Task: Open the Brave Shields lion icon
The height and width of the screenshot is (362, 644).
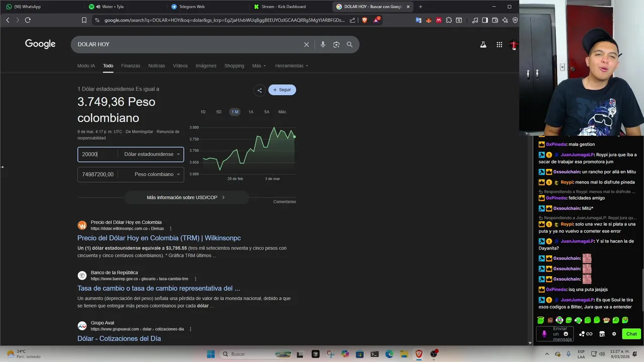Action: click(x=364, y=20)
